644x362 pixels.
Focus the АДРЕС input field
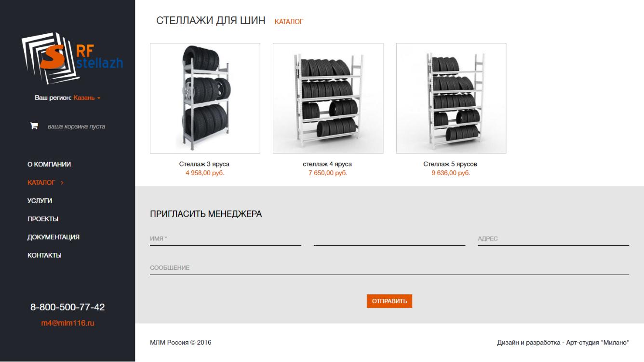coord(553,239)
